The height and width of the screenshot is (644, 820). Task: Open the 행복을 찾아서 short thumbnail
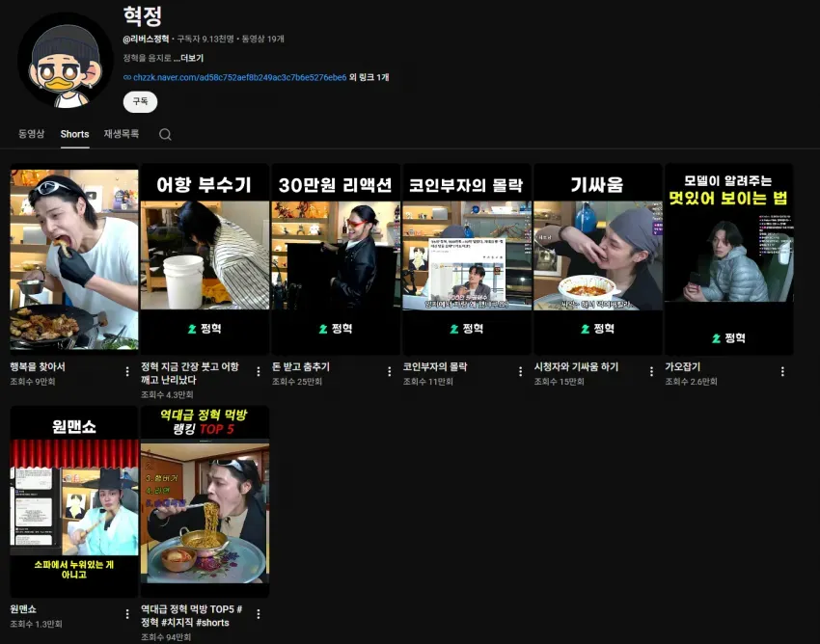pyautogui.click(x=74, y=259)
